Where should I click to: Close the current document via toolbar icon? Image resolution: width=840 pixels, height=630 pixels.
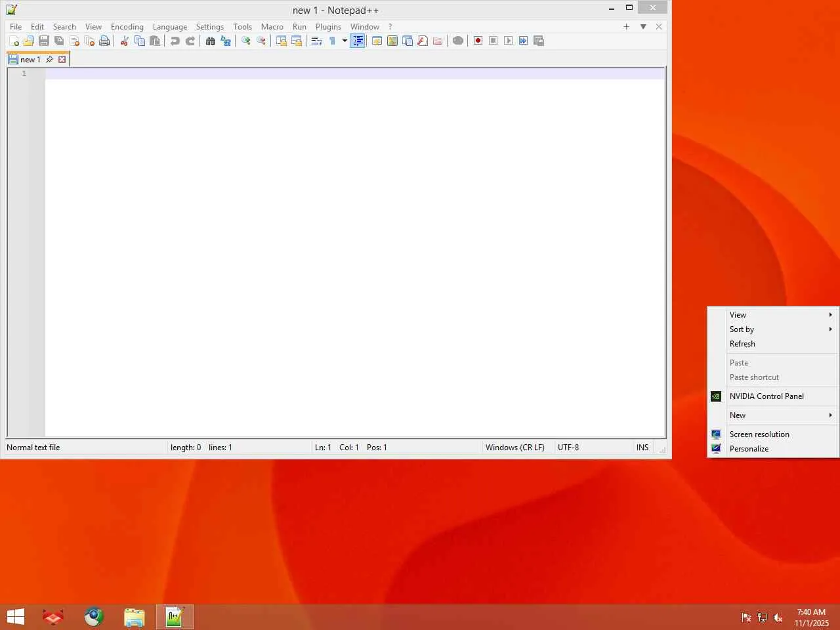tap(74, 41)
